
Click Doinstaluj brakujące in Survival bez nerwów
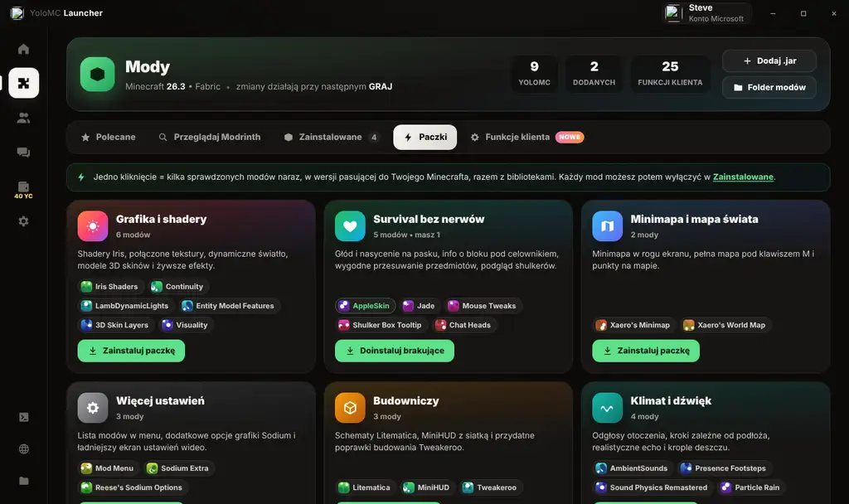(394, 351)
